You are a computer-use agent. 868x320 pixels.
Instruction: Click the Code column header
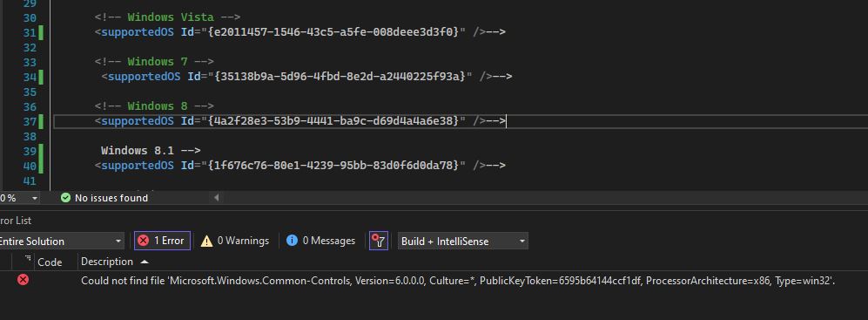coord(50,262)
